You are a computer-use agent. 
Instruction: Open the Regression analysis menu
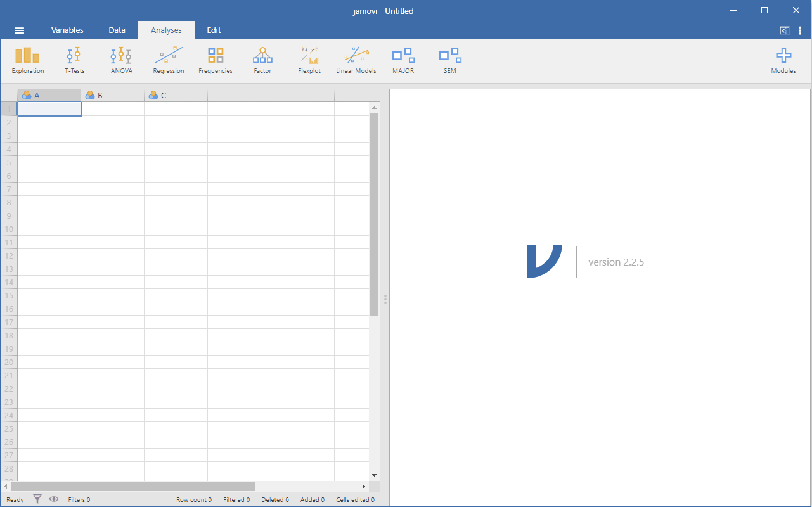coord(168,60)
